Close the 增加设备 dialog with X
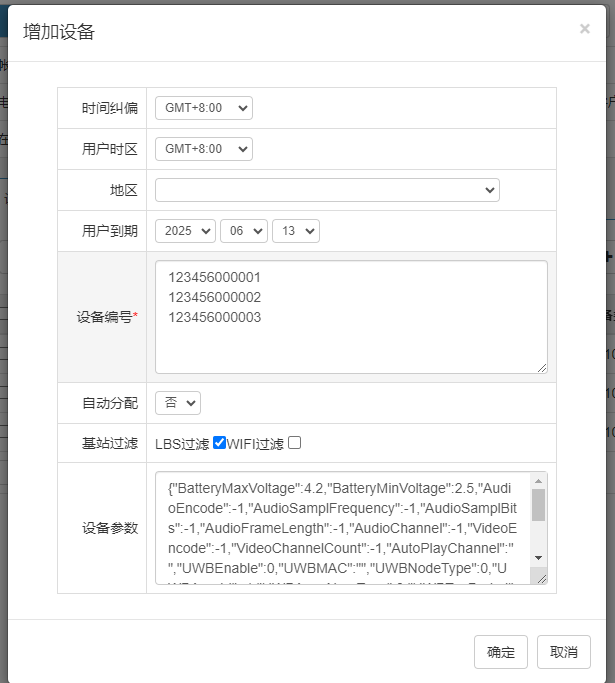 click(x=584, y=29)
